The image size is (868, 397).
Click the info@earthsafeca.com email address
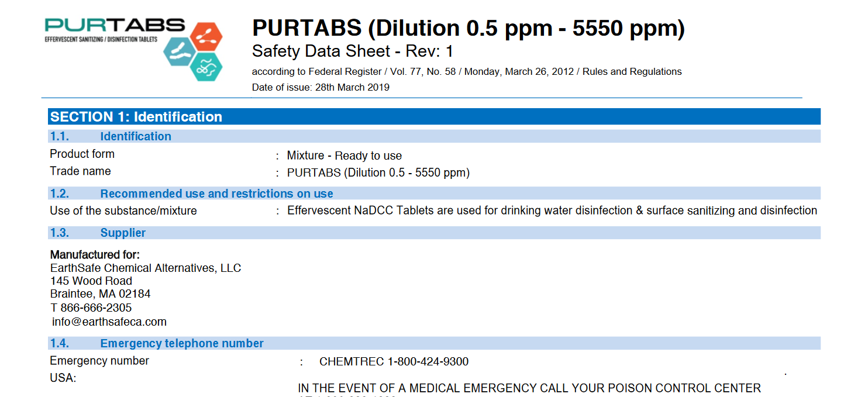coord(109,322)
